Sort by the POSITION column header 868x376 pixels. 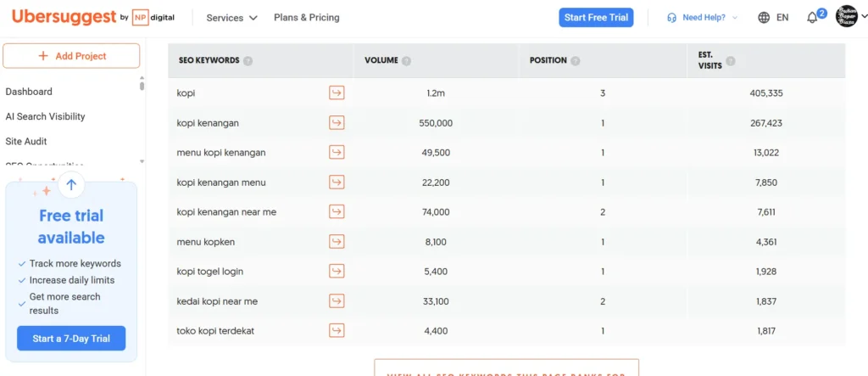(548, 60)
